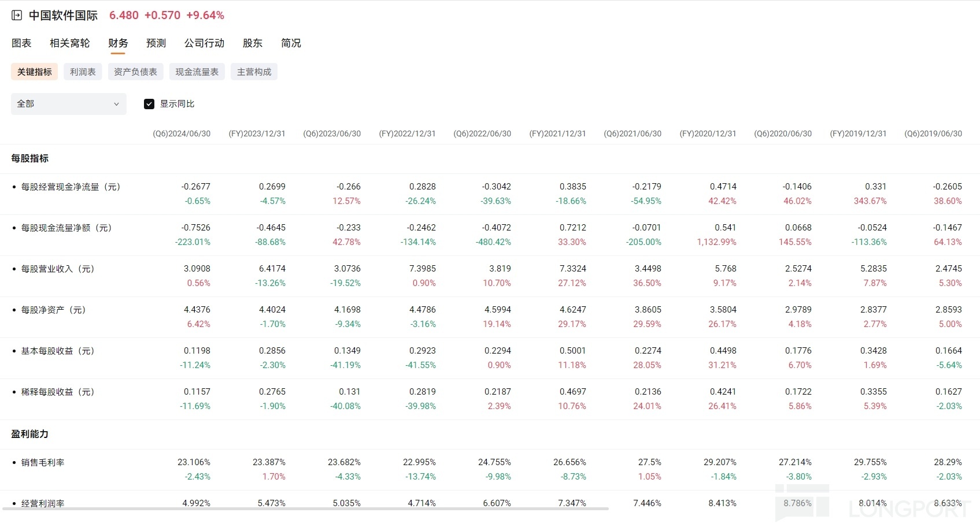
Task: Select the 基本每股收益 row label
Action: [58, 351]
